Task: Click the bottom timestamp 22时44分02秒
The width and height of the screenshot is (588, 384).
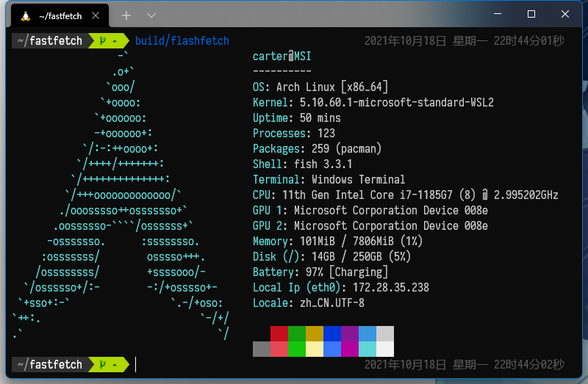Action: click(528, 364)
